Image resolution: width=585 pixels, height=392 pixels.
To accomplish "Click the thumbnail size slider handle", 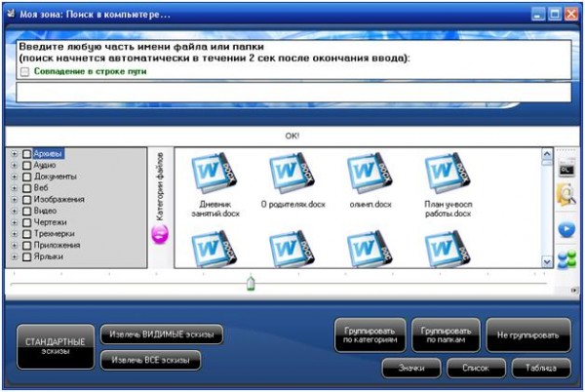I will [251, 283].
